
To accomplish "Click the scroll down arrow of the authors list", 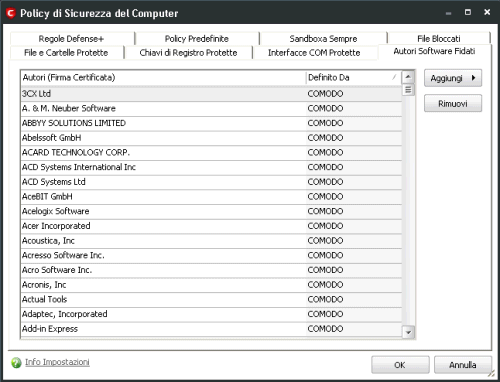I will (408, 332).
